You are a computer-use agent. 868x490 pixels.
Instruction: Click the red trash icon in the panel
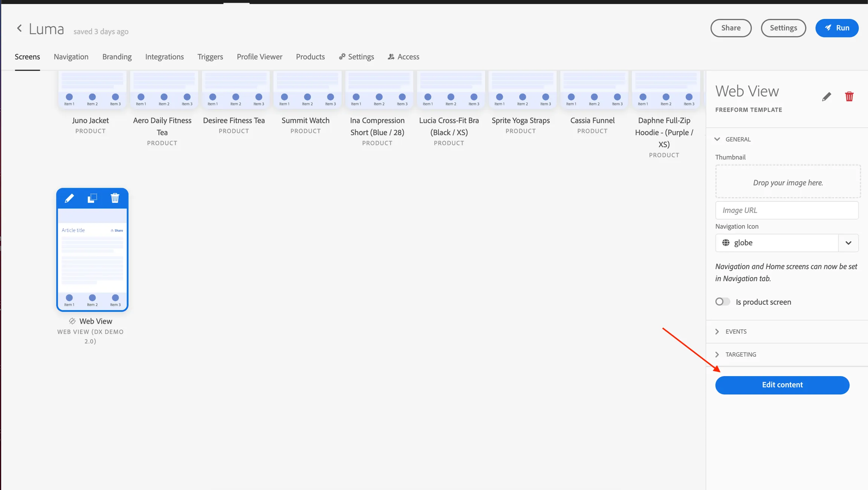[x=849, y=96]
